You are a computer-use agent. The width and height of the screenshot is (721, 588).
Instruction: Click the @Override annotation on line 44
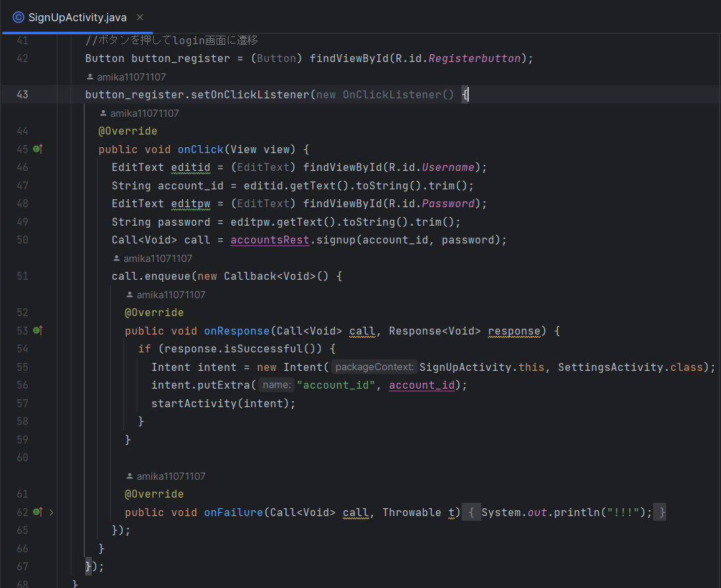point(128,131)
